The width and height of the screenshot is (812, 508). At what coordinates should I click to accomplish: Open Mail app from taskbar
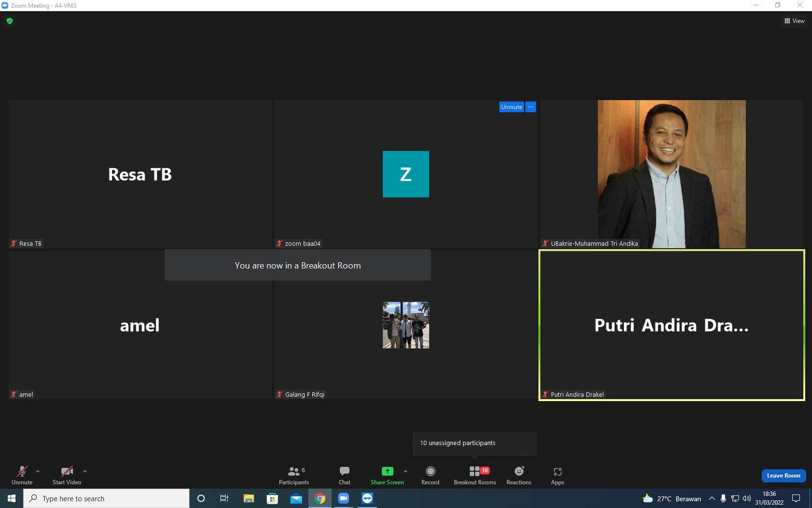coord(296,498)
